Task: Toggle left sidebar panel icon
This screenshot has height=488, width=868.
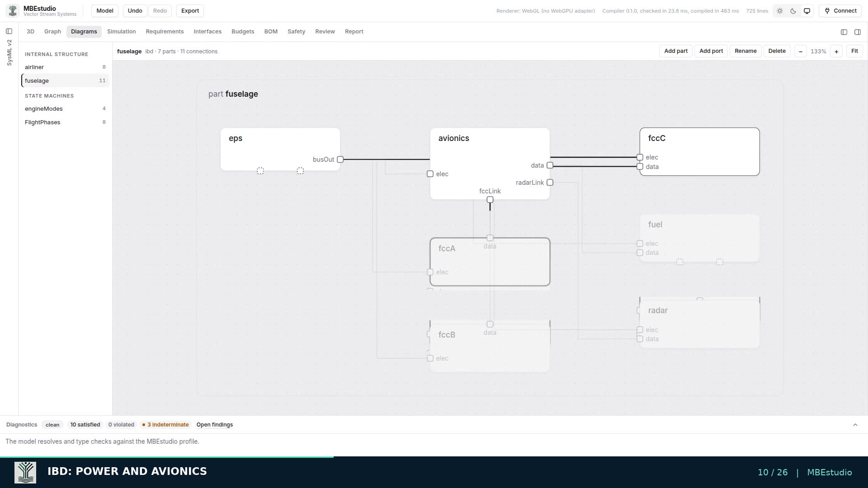Action: 9,31
